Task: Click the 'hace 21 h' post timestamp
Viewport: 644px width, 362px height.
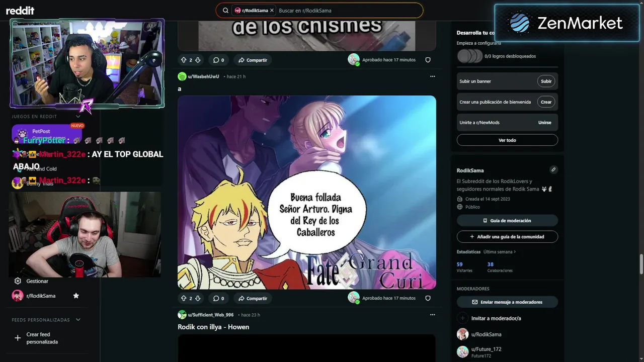Action: [236, 76]
